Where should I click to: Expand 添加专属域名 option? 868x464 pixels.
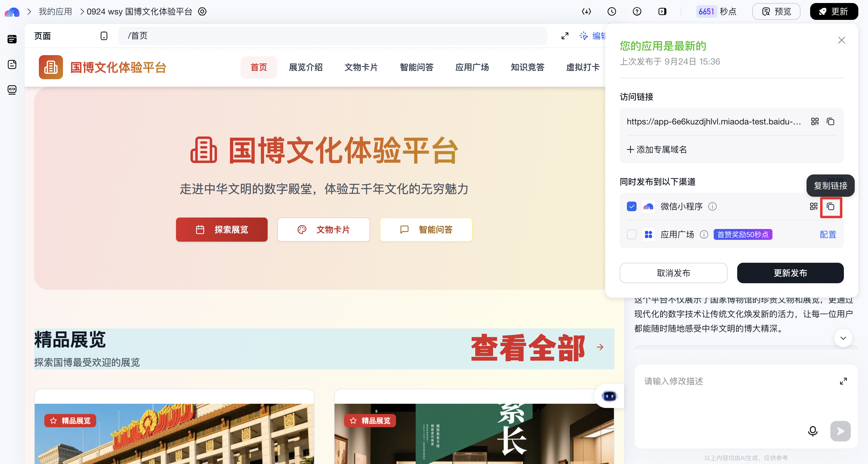(657, 150)
